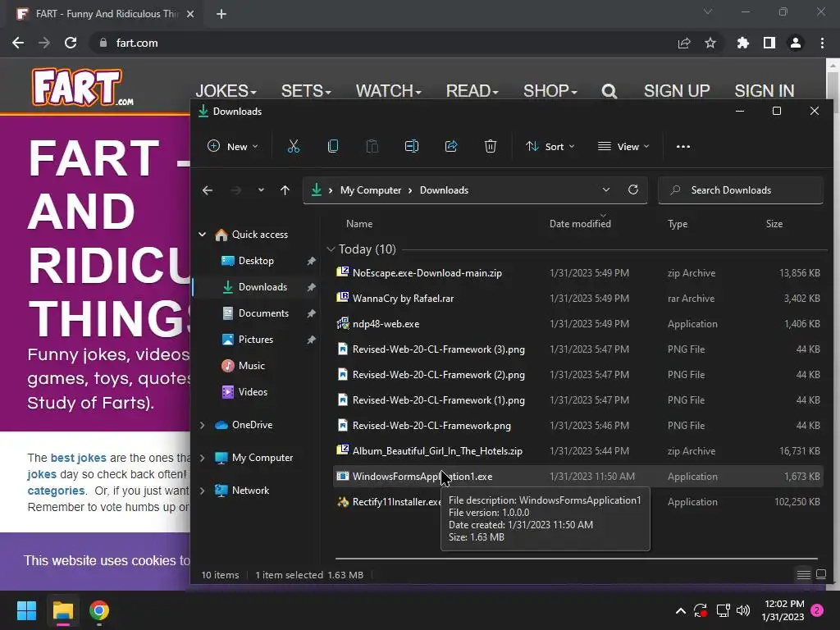This screenshot has width=840, height=630.
Task: Go up one folder level
Action: click(285, 190)
